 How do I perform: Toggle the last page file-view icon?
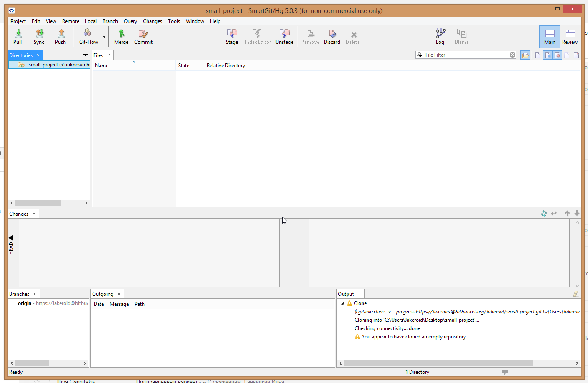576,55
